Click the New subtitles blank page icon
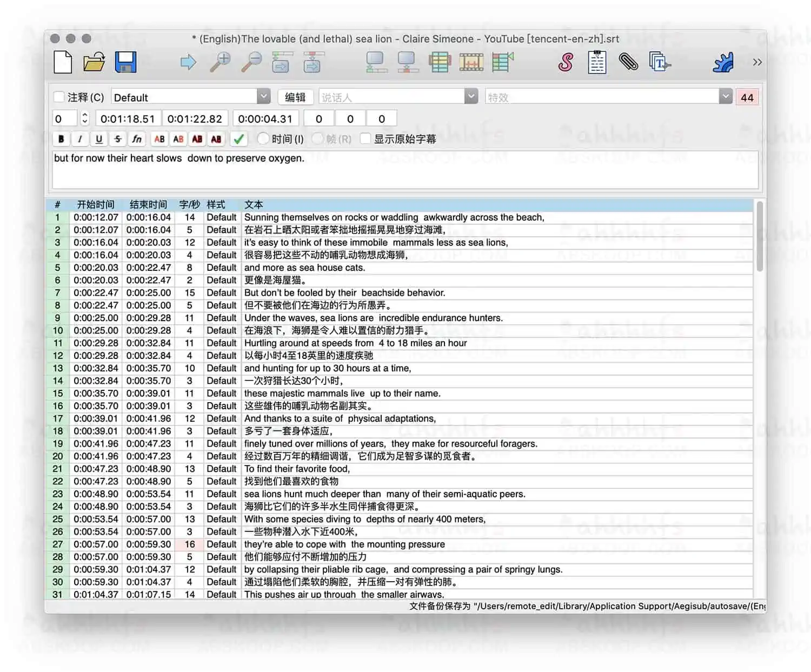 pyautogui.click(x=63, y=62)
